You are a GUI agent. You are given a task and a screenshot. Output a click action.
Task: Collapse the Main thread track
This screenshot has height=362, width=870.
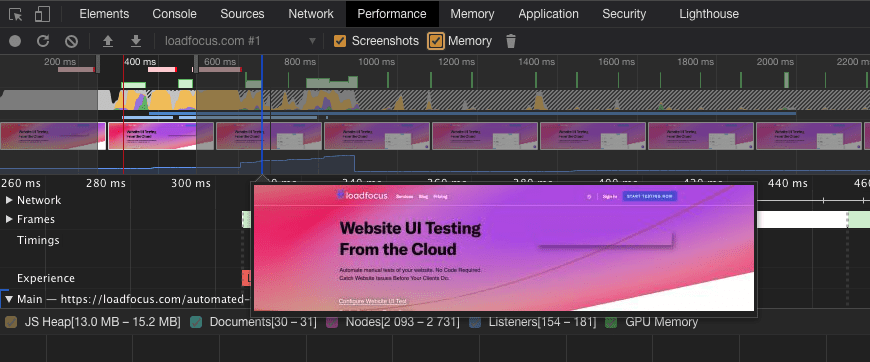[9, 299]
